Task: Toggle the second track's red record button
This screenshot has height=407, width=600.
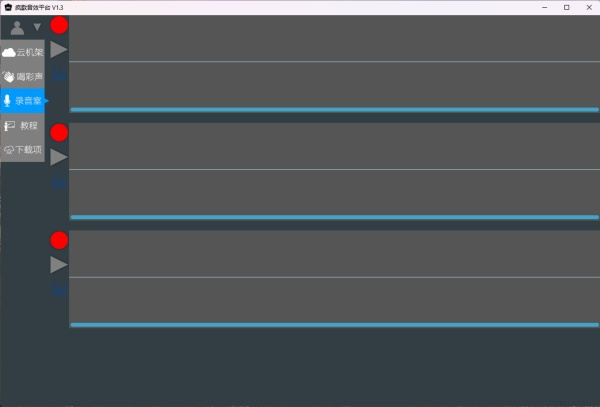Action: (59, 132)
